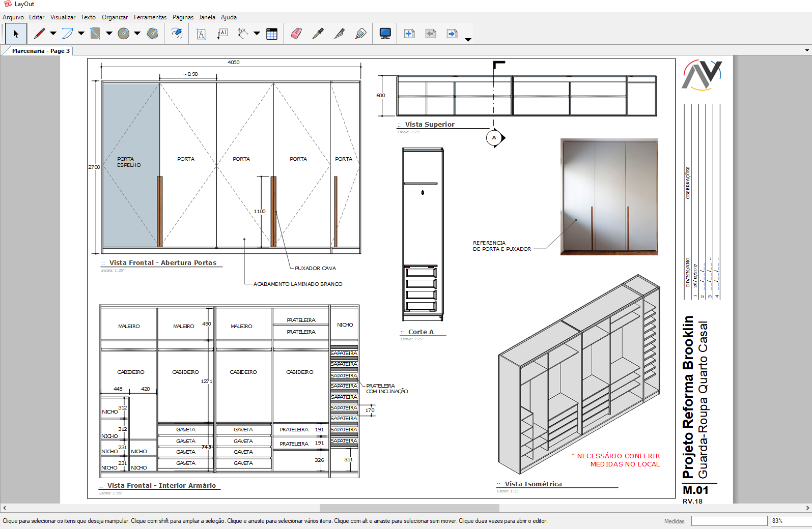Open the Janela menu
This screenshot has height=529, width=812.
tap(207, 17)
